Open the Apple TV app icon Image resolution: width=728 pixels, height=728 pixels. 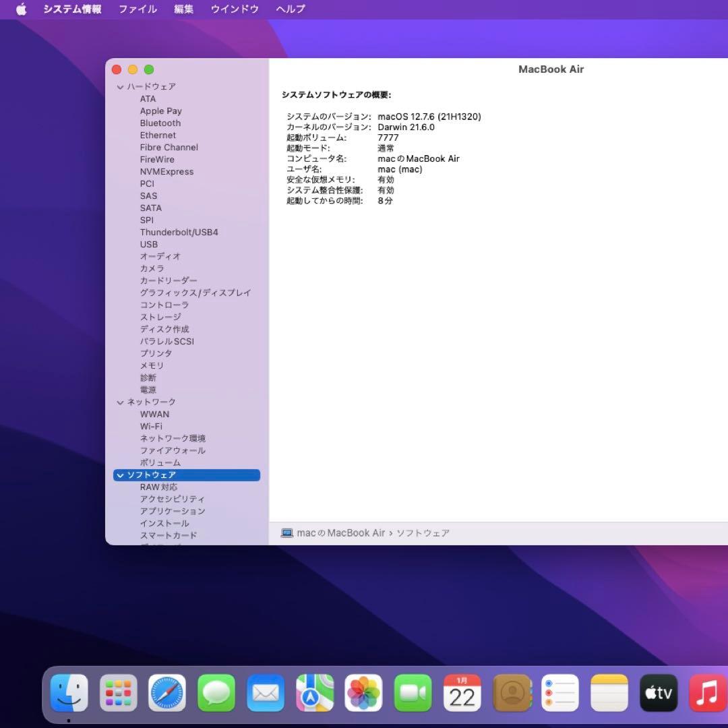pyautogui.click(x=658, y=692)
